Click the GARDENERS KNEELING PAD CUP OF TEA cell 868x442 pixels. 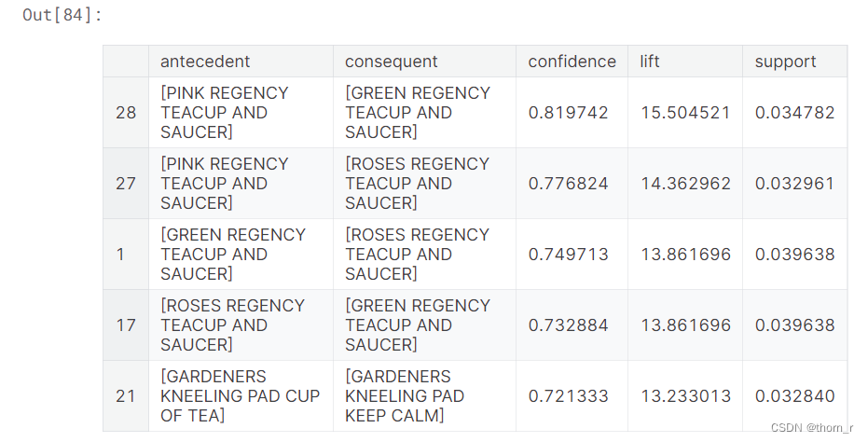coord(241,396)
